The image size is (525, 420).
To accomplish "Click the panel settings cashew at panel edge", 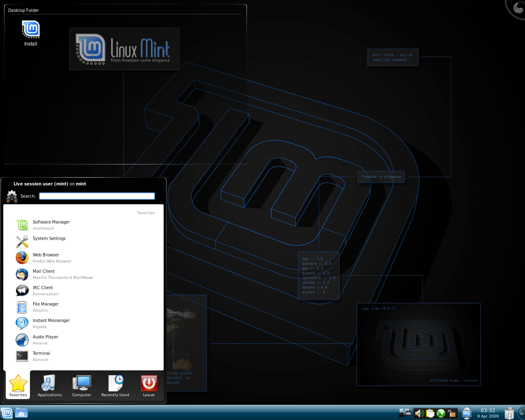I will [x=521, y=413].
